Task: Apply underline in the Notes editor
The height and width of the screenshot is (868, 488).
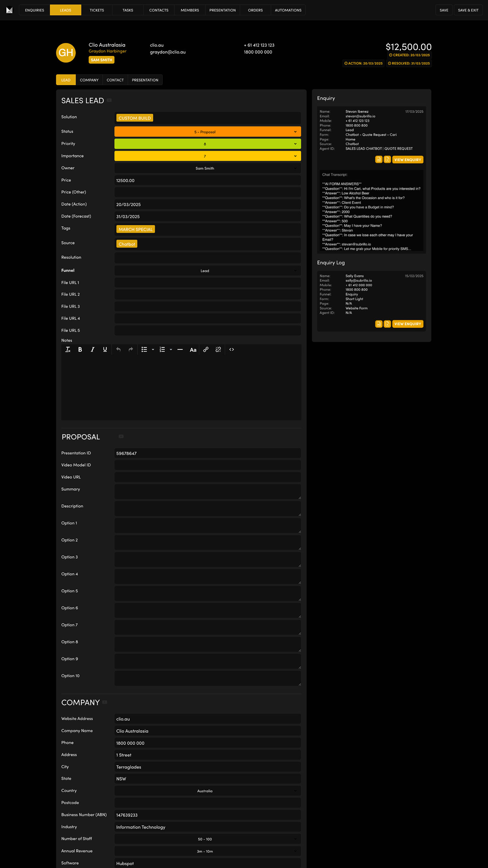Action: click(x=105, y=350)
